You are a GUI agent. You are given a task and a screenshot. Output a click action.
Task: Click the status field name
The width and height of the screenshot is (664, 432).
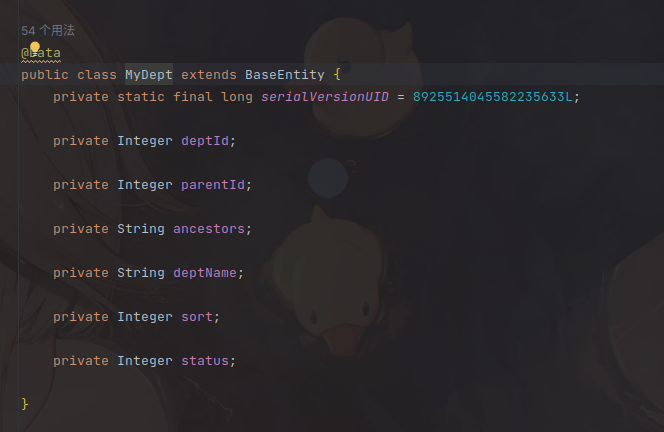pyautogui.click(x=205, y=361)
